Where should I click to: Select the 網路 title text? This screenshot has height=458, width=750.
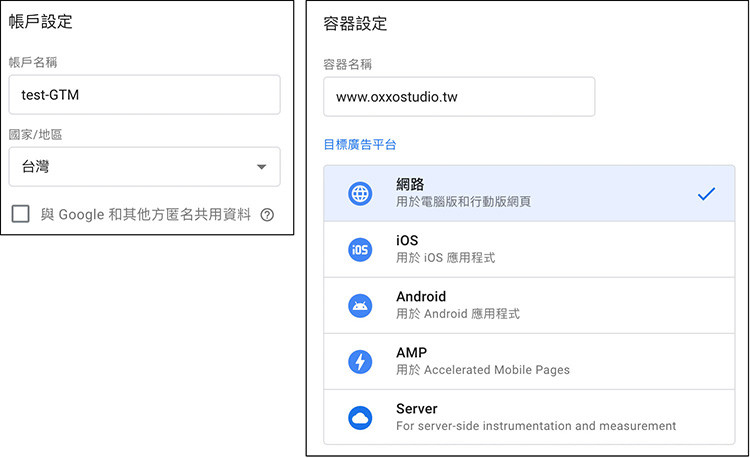(x=410, y=184)
